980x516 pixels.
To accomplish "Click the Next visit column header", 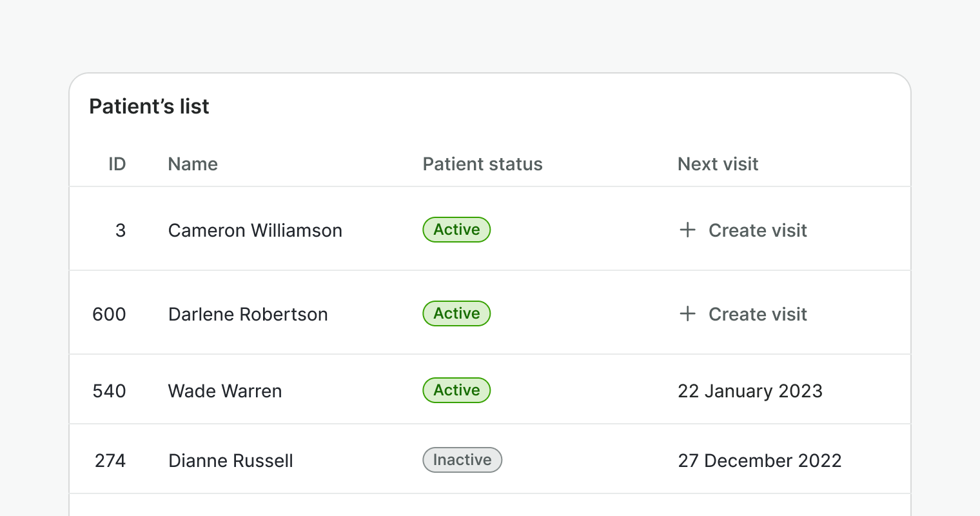I will coord(718,164).
